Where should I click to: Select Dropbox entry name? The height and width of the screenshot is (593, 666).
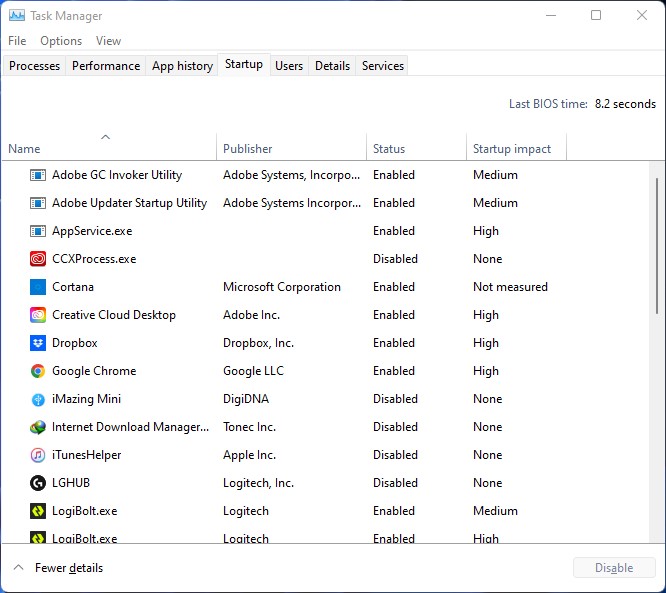[x=75, y=343]
